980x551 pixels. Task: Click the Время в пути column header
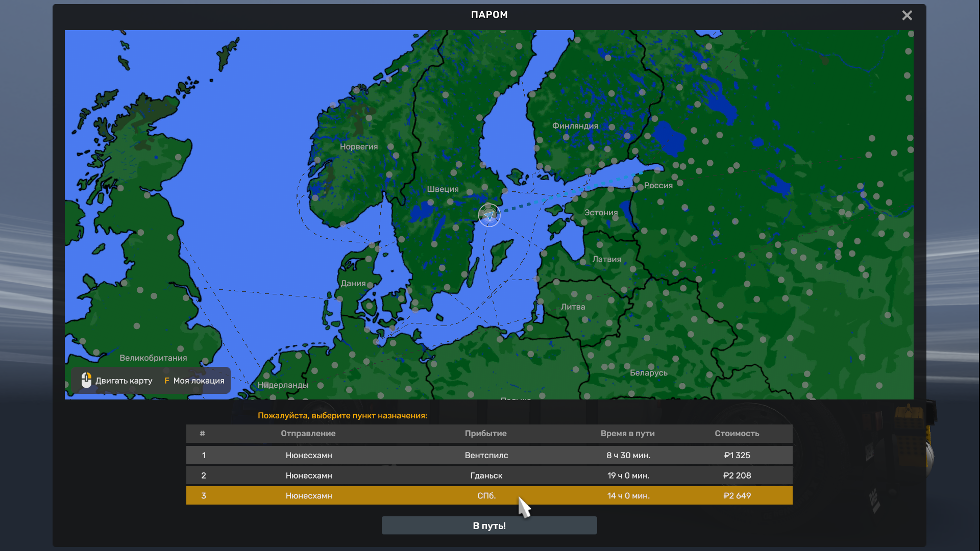(x=627, y=433)
